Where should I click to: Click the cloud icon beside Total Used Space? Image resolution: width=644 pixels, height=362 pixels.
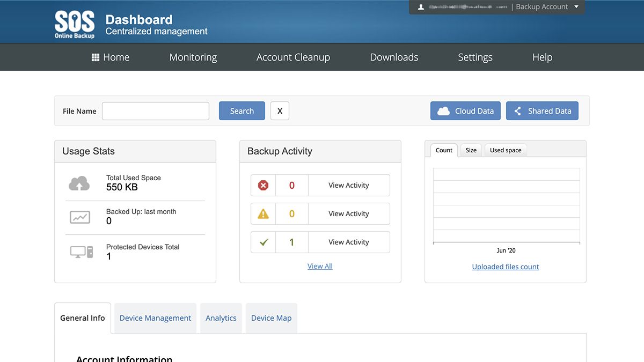point(79,182)
